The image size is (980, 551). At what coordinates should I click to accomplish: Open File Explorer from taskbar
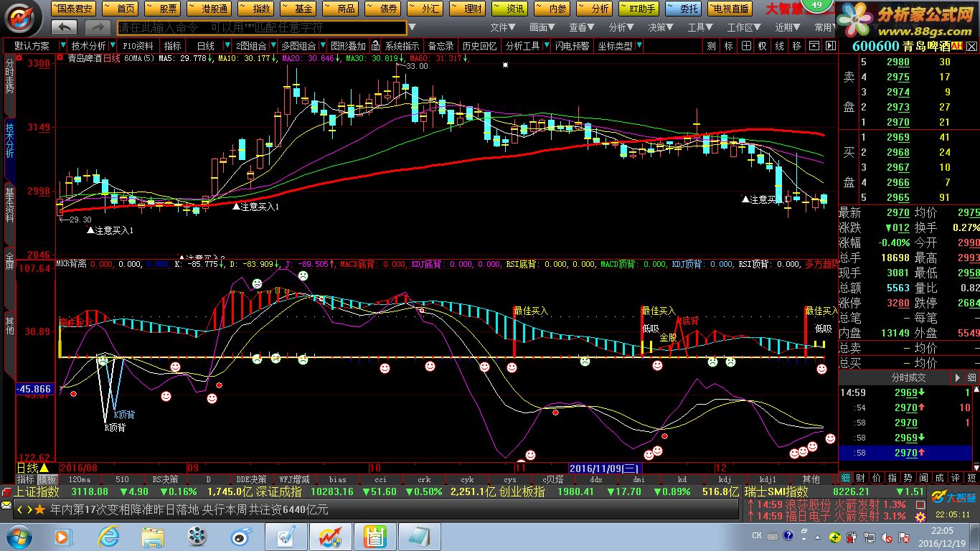(153, 536)
